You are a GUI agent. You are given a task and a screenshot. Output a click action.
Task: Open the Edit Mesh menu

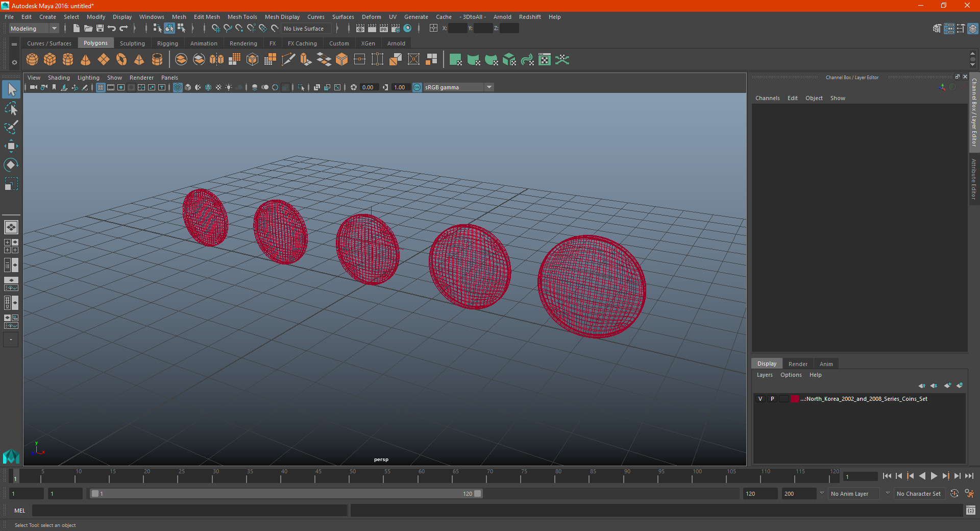(x=207, y=17)
